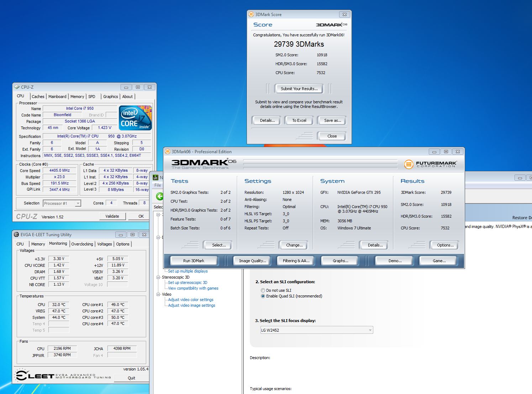The image size is (532, 394).
Task: Click the Core Speed value 4405.0 MHz
Action: 59,171
